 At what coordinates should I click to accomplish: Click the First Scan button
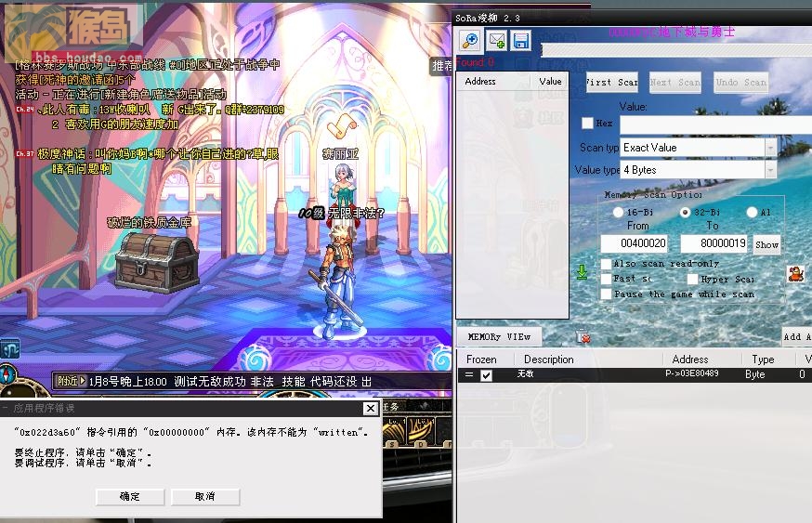[x=611, y=83]
